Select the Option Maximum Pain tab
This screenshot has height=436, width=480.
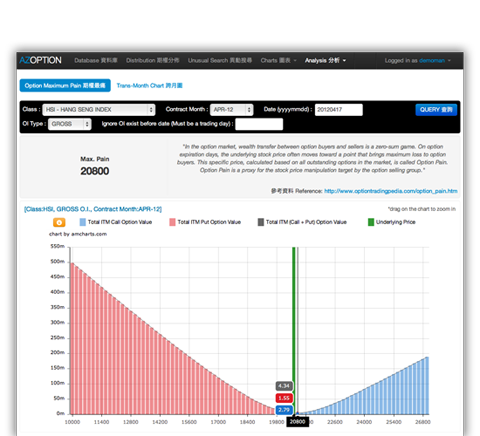65,86
